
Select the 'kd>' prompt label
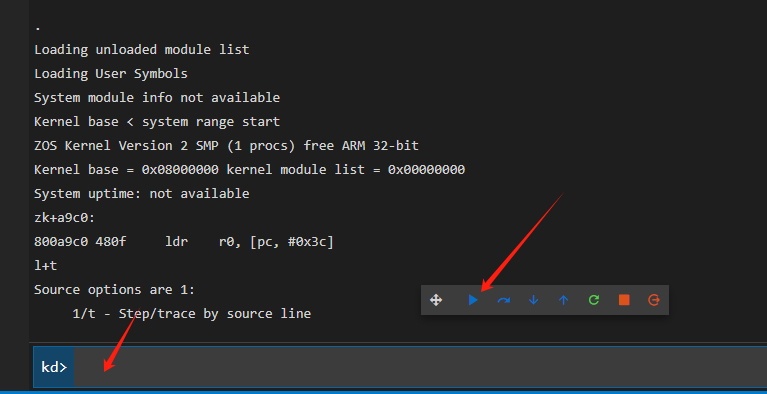(x=54, y=367)
